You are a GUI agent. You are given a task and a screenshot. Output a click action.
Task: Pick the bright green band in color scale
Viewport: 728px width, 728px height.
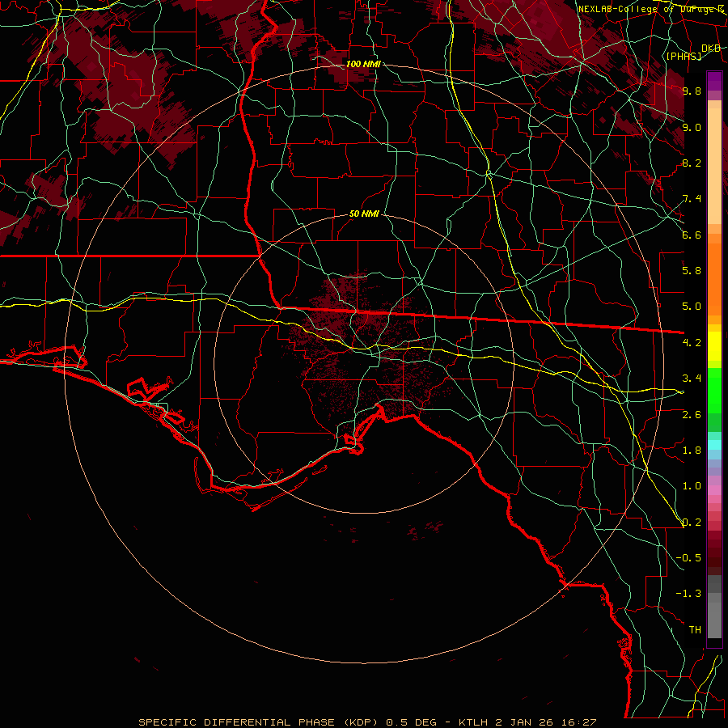pyautogui.click(x=714, y=390)
